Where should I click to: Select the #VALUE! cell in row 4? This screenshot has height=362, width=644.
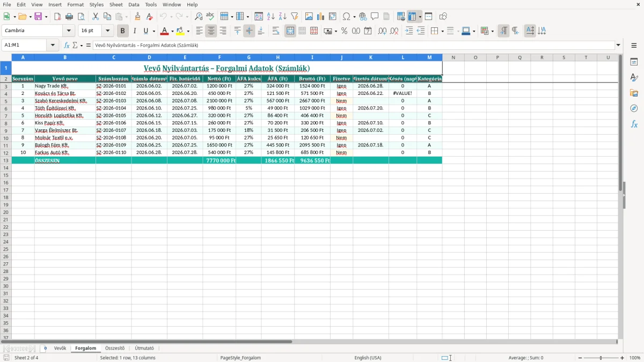click(402, 93)
